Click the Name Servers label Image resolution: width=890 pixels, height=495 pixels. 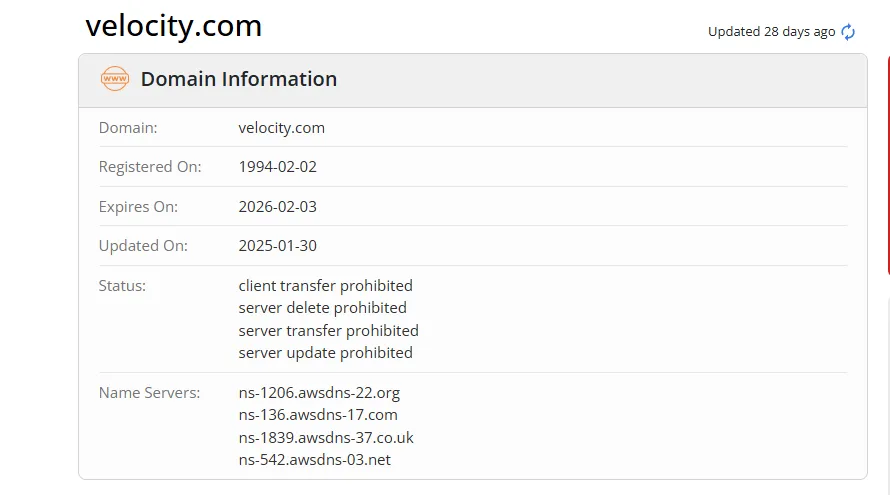[149, 393]
